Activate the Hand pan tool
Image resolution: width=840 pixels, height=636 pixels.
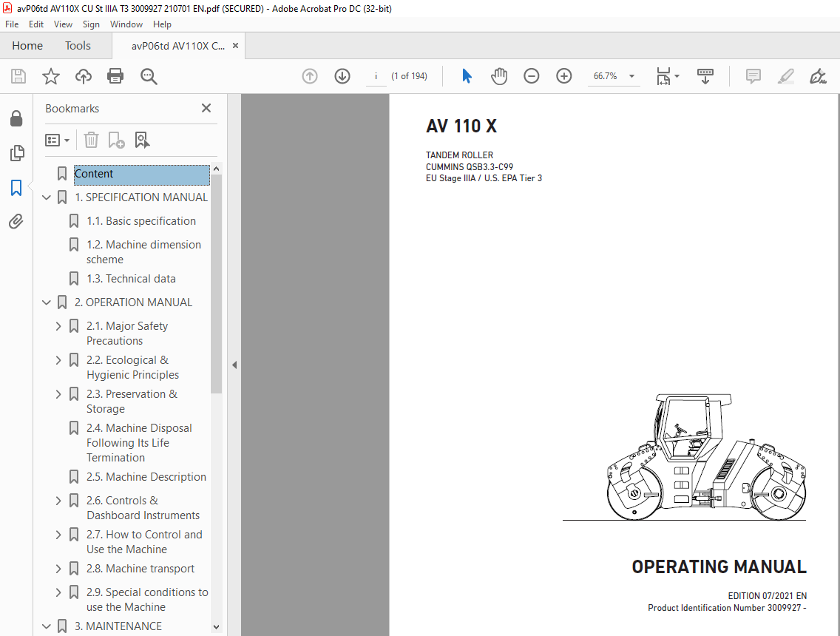tap(498, 76)
